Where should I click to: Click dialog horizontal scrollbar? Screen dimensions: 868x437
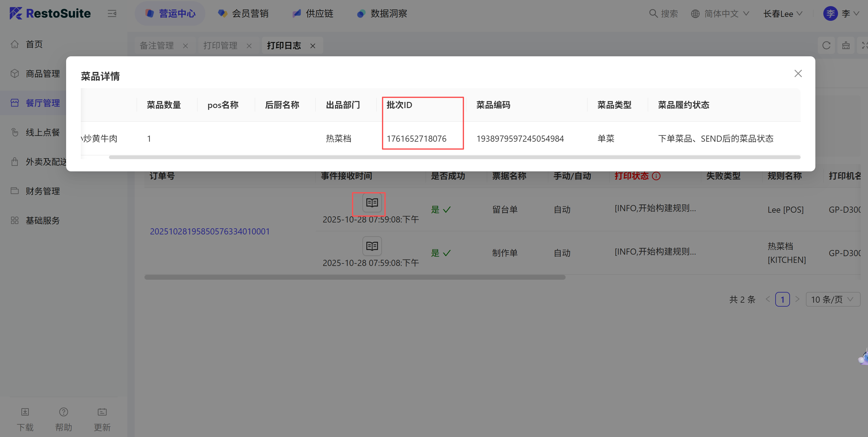click(454, 157)
